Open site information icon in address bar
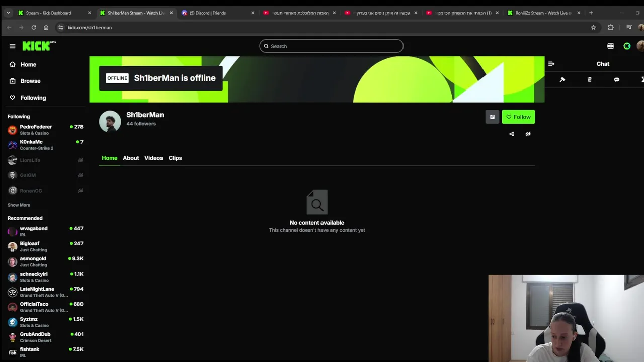The width and height of the screenshot is (644, 362). coord(60,27)
